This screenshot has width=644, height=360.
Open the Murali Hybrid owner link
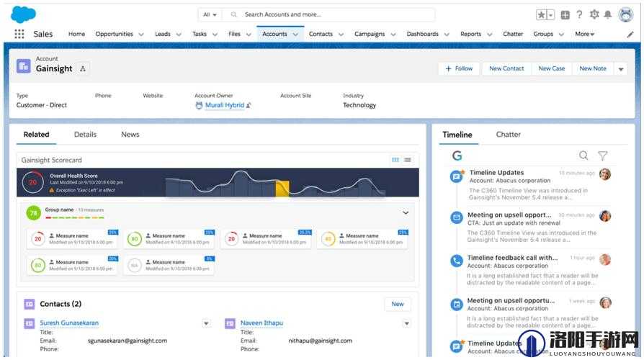click(x=224, y=105)
